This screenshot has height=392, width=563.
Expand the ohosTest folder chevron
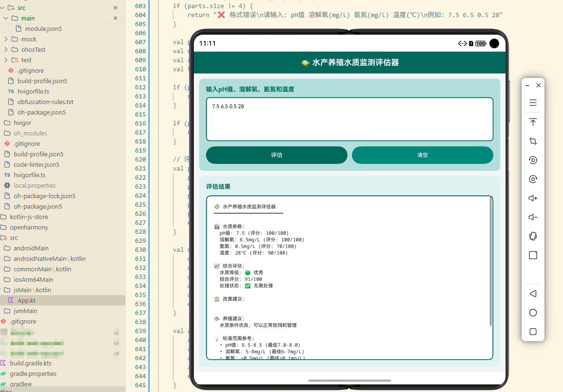[6, 49]
